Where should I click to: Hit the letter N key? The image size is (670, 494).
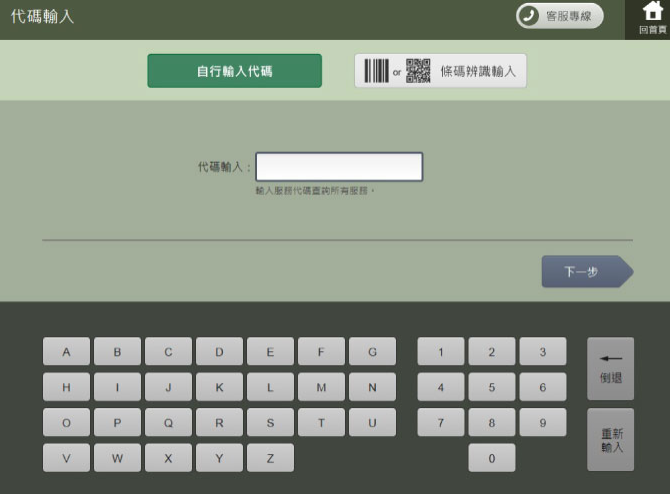click(372, 387)
